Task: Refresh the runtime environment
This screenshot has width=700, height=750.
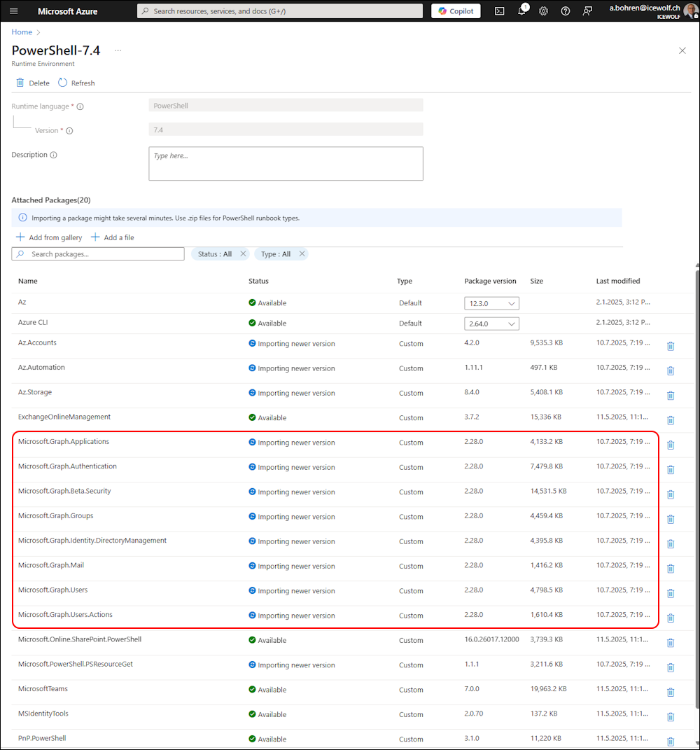Action: 76,83
